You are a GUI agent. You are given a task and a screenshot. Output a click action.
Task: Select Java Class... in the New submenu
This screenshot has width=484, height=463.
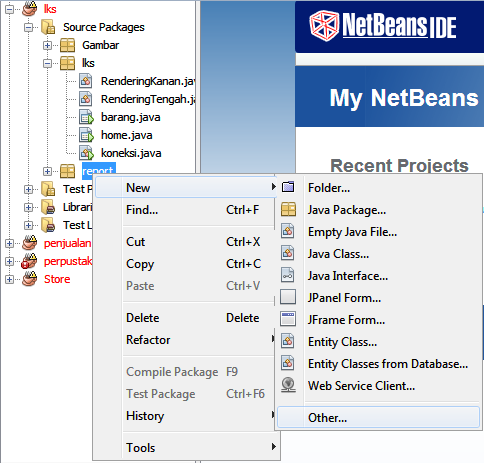click(378, 254)
